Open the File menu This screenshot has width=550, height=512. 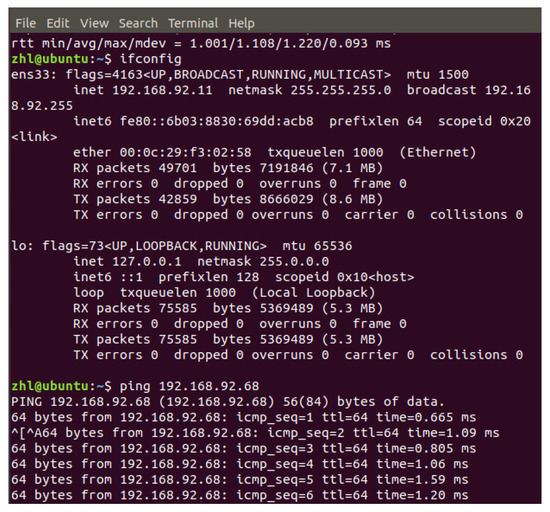[x=26, y=23]
